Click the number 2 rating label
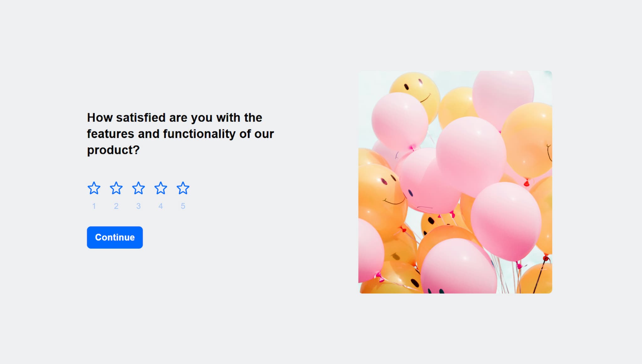Screen dimensions: 642x364 [116, 206]
